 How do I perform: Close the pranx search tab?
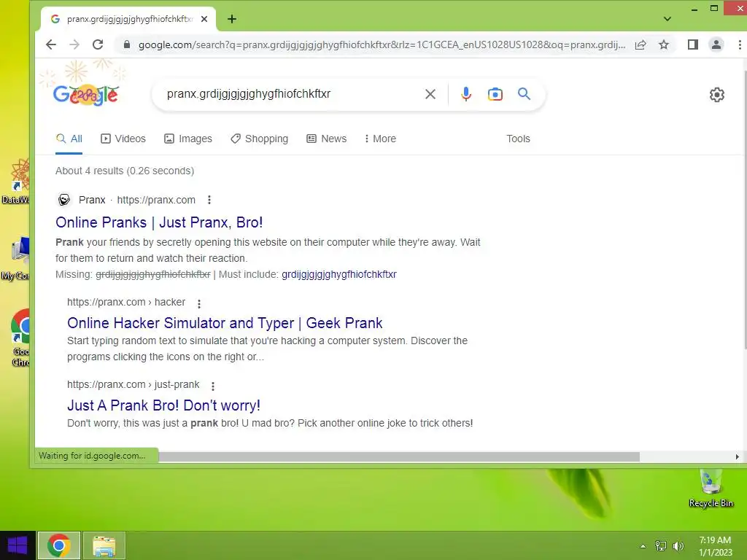pyautogui.click(x=204, y=19)
